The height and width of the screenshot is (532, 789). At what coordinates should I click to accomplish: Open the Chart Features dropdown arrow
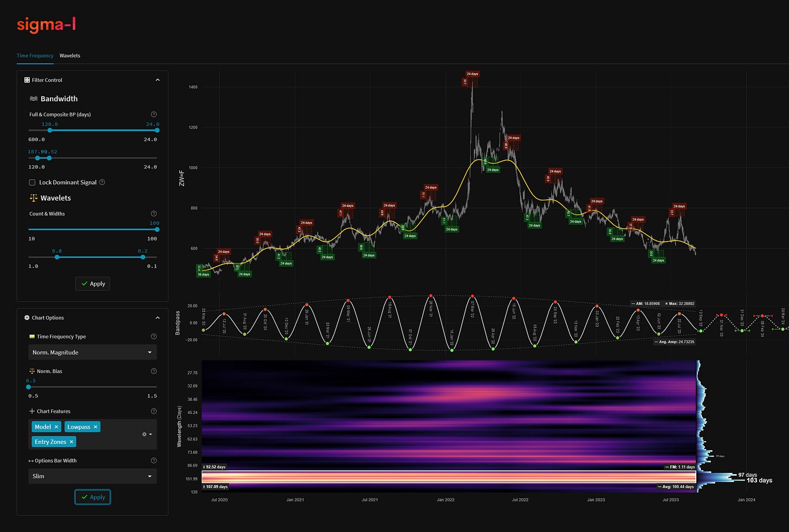point(150,434)
